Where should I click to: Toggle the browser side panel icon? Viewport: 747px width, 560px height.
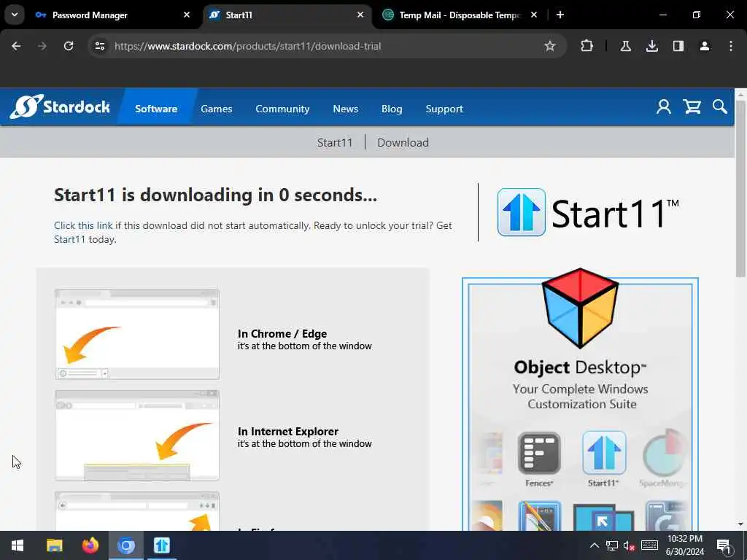point(678,46)
